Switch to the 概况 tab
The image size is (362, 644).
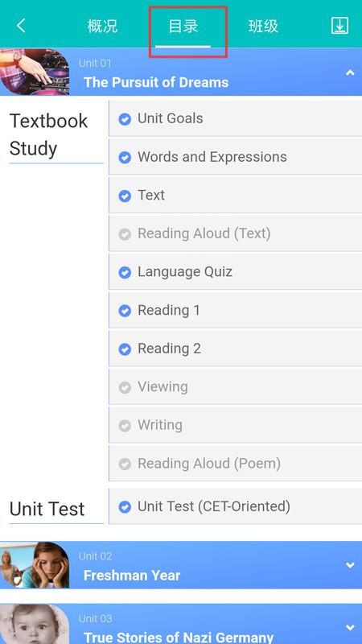(x=102, y=27)
